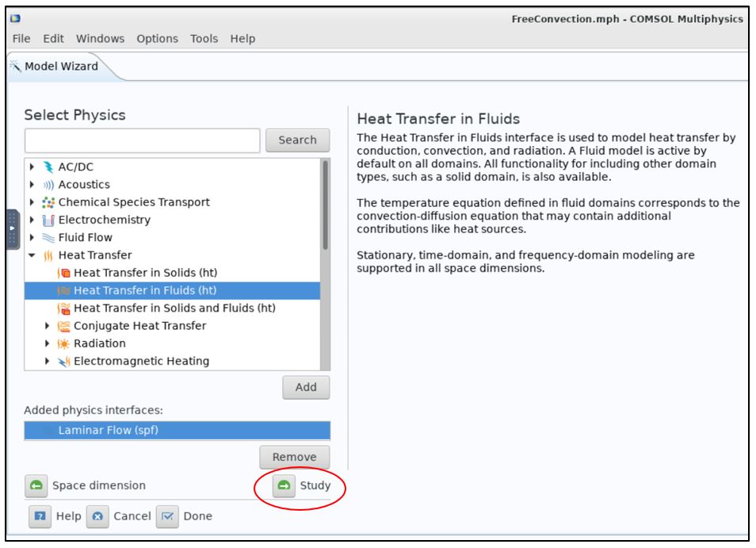
Task: Expand the AC/DC tree node
Action: click(x=32, y=167)
